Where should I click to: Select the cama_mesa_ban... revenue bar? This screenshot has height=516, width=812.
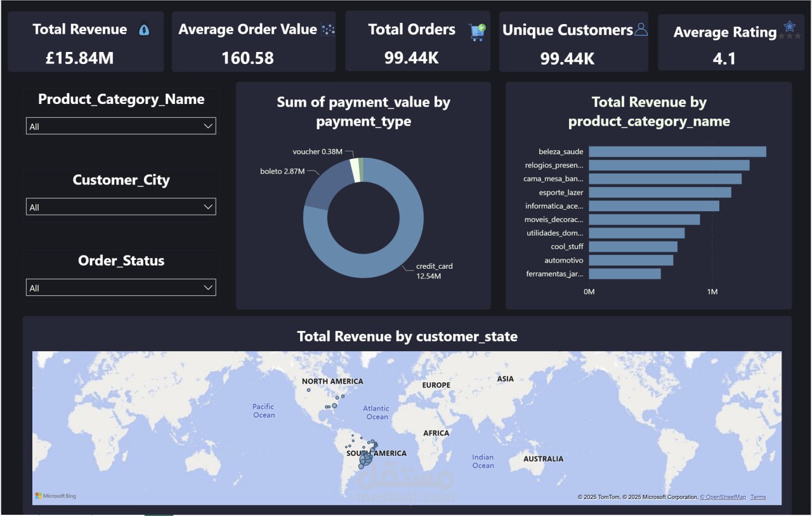pyautogui.click(x=665, y=179)
